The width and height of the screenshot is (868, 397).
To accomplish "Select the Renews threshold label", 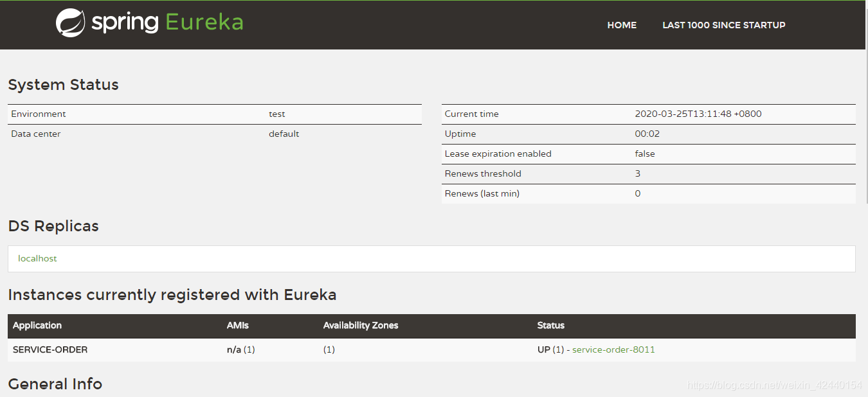I will [483, 173].
